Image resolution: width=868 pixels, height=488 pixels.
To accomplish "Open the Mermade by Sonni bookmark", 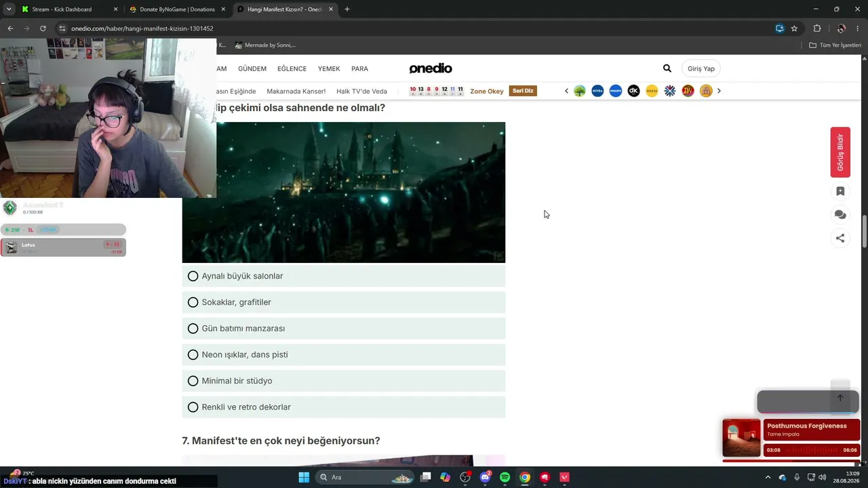I will 265,45.
